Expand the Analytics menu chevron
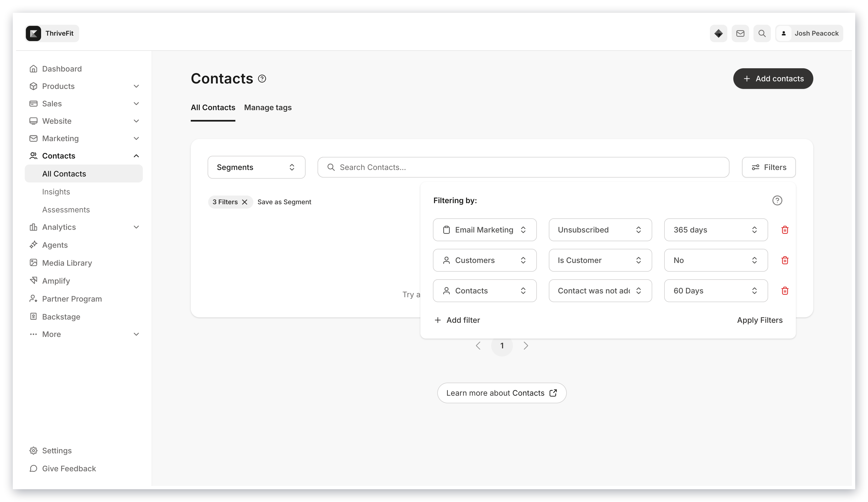 [x=136, y=227]
